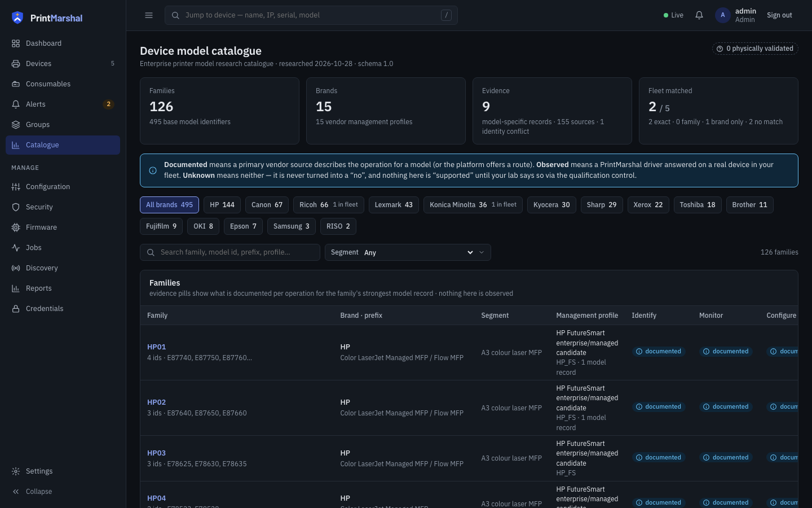Click the Fleet matched summary card
Viewport: 812px width, 508px height.
pyautogui.click(x=718, y=111)
